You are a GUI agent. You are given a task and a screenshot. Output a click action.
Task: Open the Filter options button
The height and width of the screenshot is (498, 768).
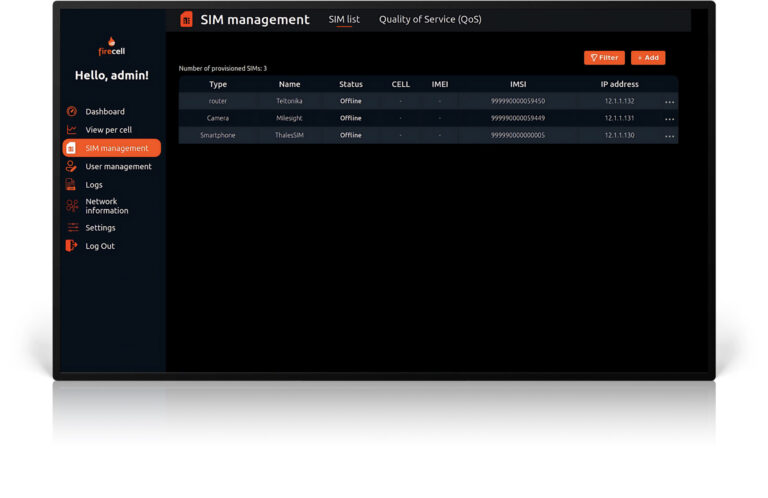coord(604,58)
